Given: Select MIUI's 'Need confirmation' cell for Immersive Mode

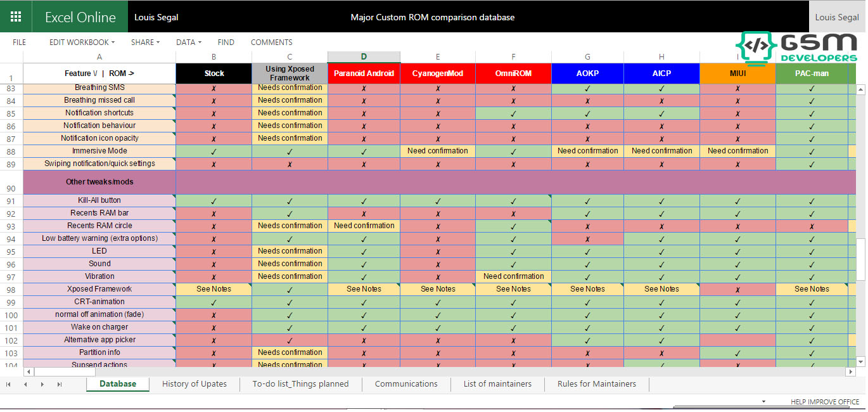Looking at the screenshot, I should click(x=737, y=151).
